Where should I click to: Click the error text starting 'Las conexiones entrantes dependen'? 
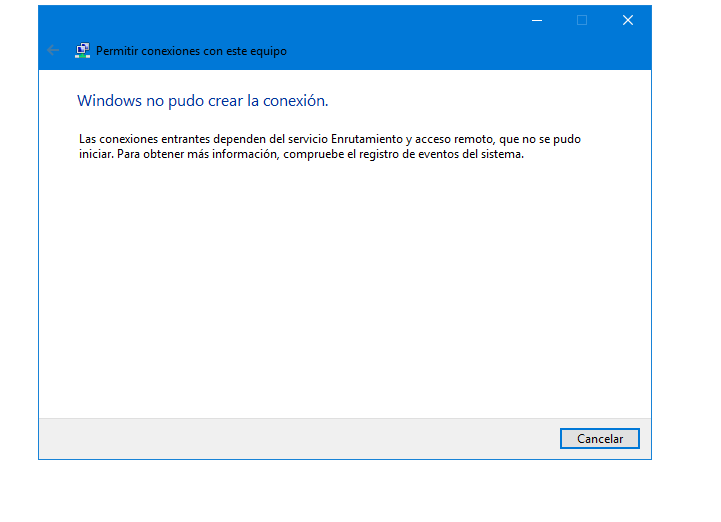pyautogui.click(x=330, y=146)
